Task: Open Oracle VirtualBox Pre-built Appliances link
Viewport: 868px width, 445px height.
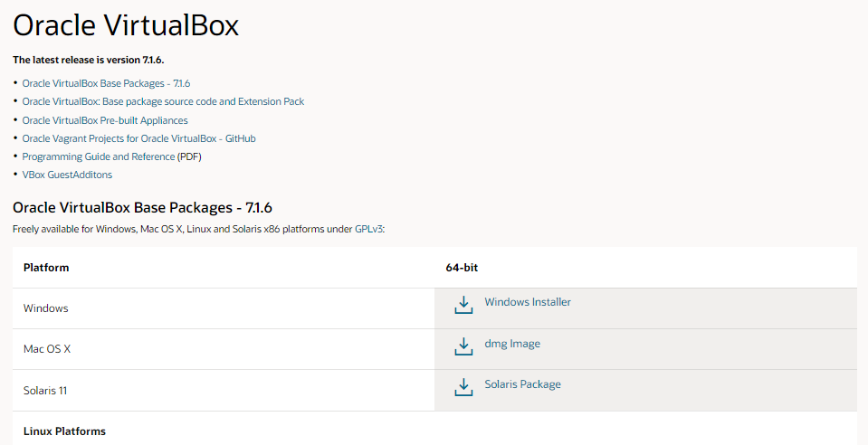Action: click(105, 120)
